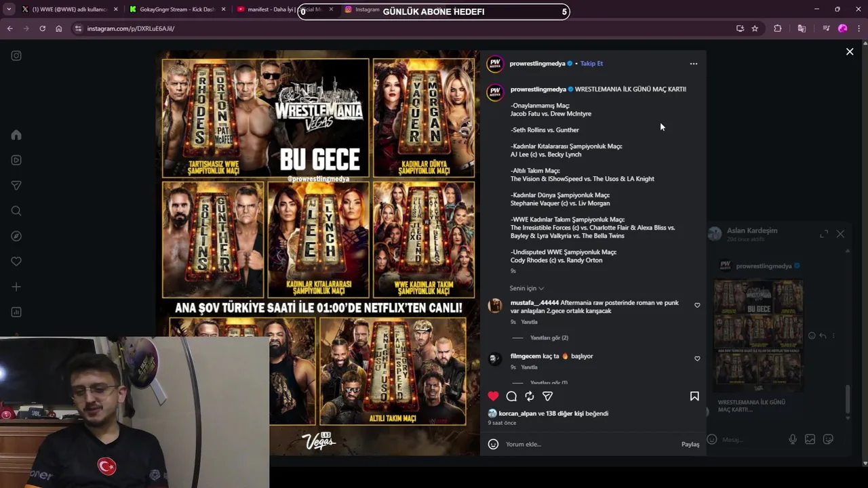868x488 pixels.
Task: Click the install app icon in the address bar
Action: (740, 28)
